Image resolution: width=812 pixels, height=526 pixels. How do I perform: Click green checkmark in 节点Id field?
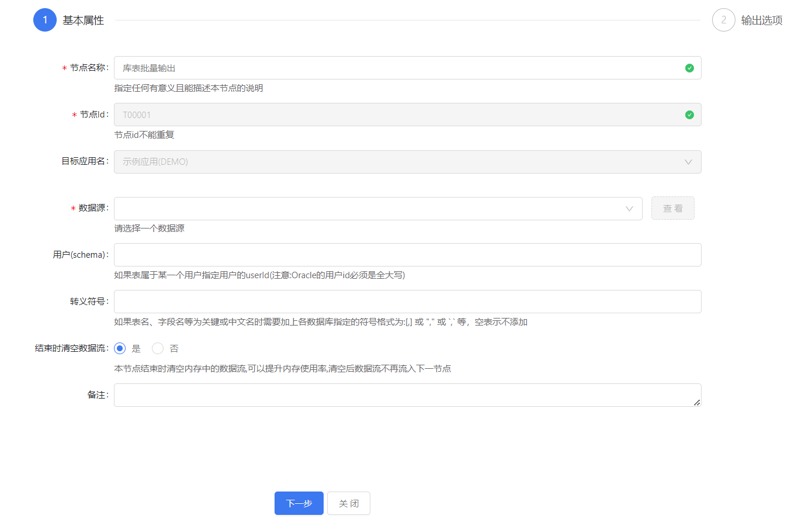[689, 115]
